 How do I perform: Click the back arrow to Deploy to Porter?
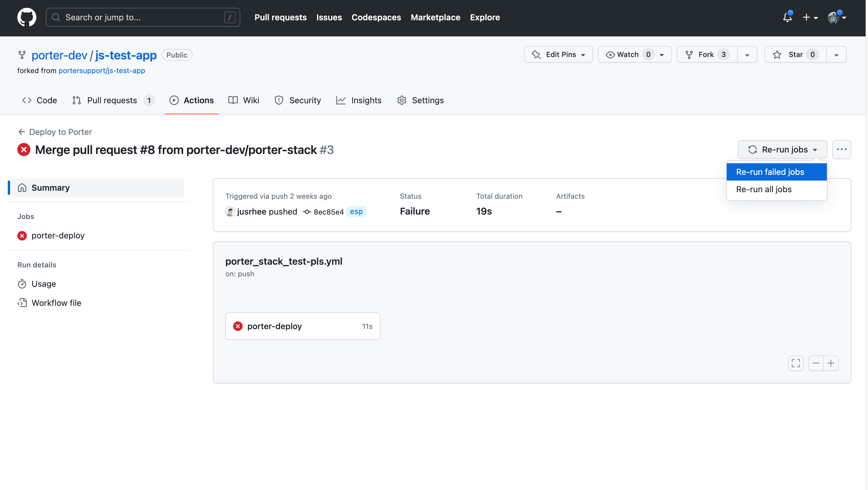(21, 132)
